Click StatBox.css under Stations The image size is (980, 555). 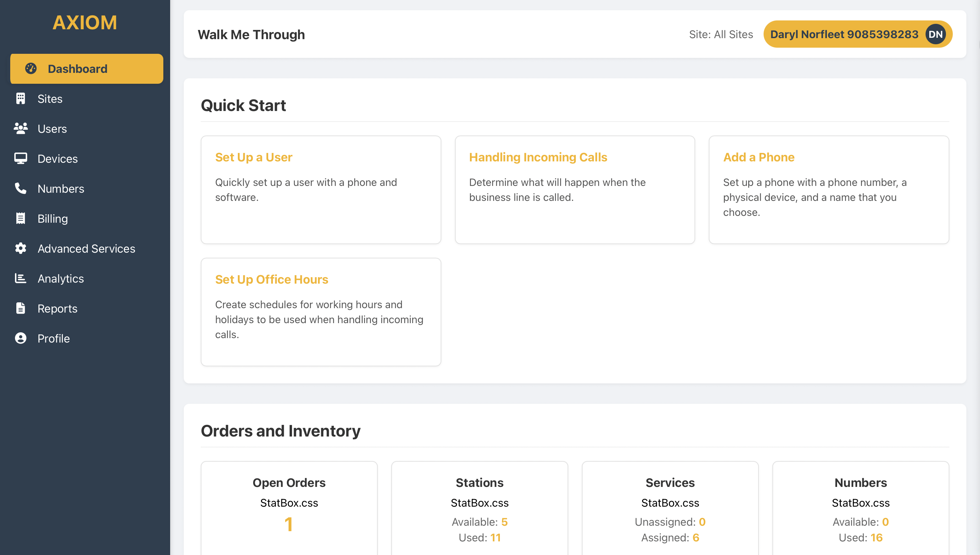tap(479, 503)
